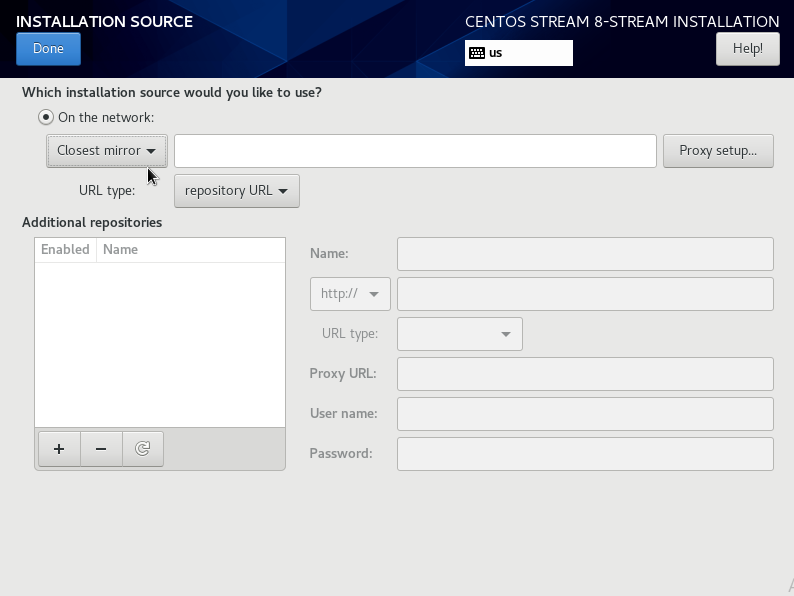Click the us keyboard layout indicator
Viewport: 794px width, 596px height.
tap(519, 53)
